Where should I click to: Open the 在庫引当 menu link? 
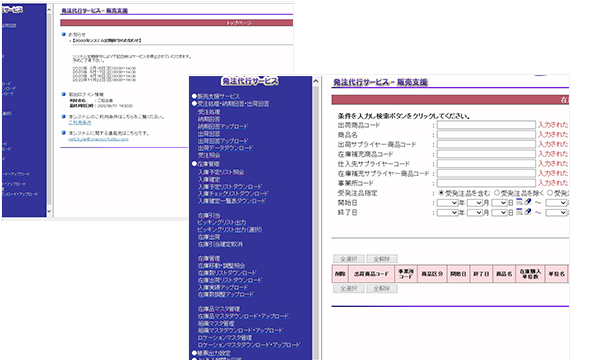click(x=209, y=215)
